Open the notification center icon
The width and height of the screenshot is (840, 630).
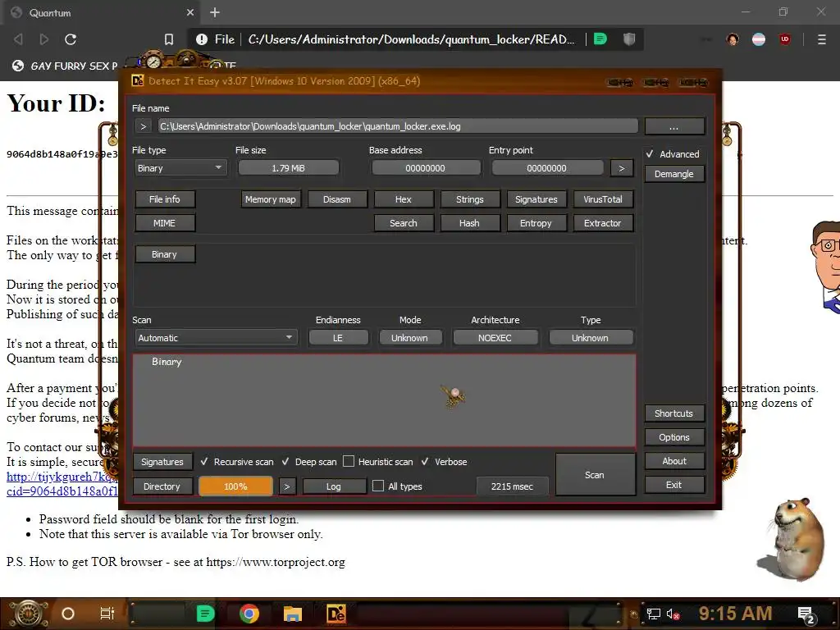click(806, 614)
